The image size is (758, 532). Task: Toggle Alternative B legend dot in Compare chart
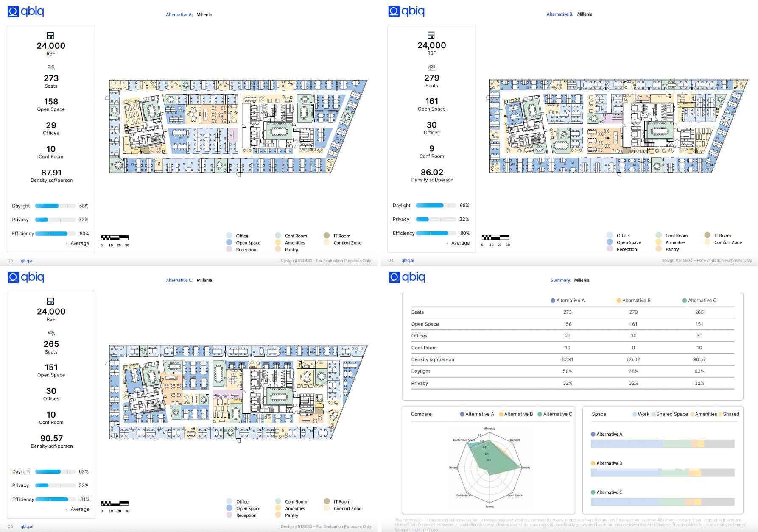(501, 414)
